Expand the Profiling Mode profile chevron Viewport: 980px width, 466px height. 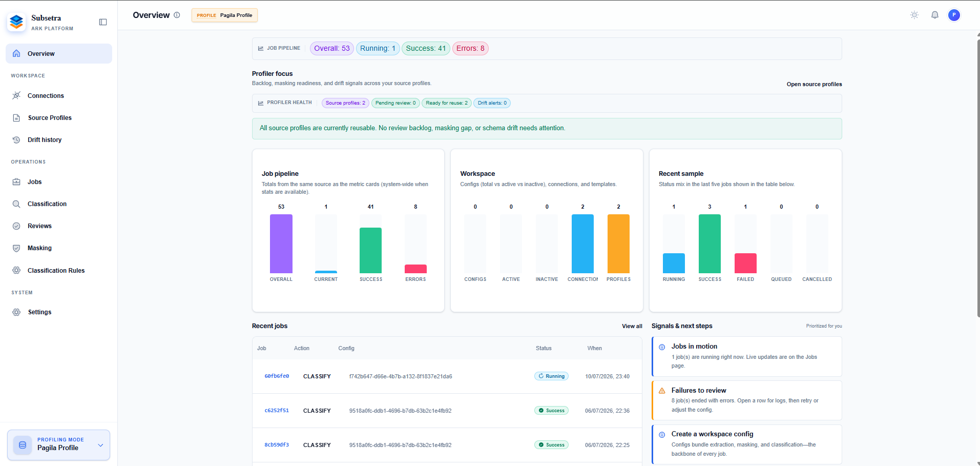100,445
